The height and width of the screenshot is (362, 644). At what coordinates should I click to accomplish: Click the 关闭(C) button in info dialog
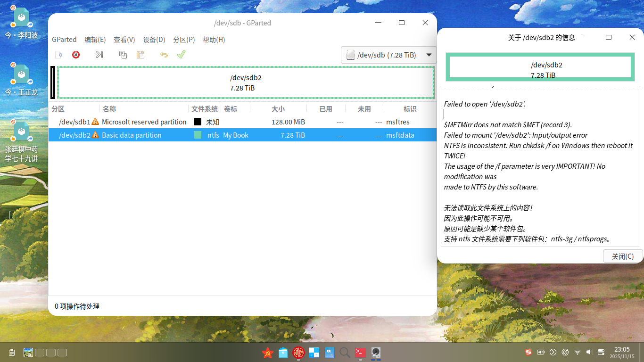pos(623,256)
